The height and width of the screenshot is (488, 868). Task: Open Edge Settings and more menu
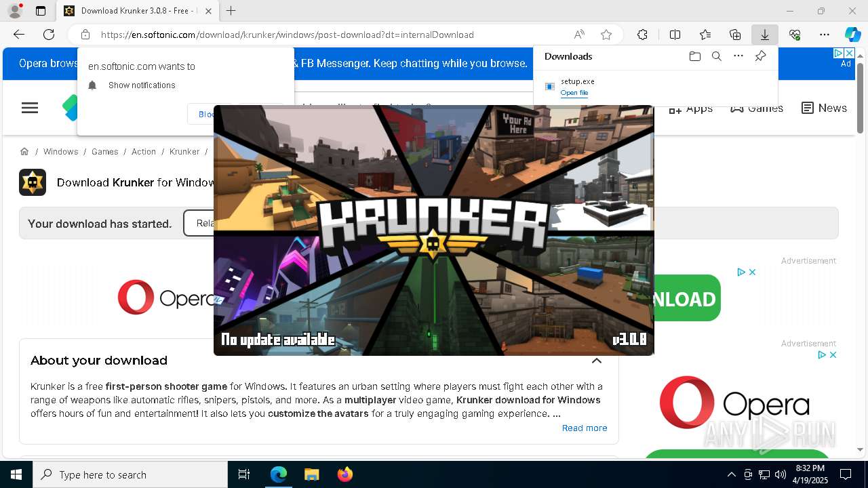click(825, 35)
